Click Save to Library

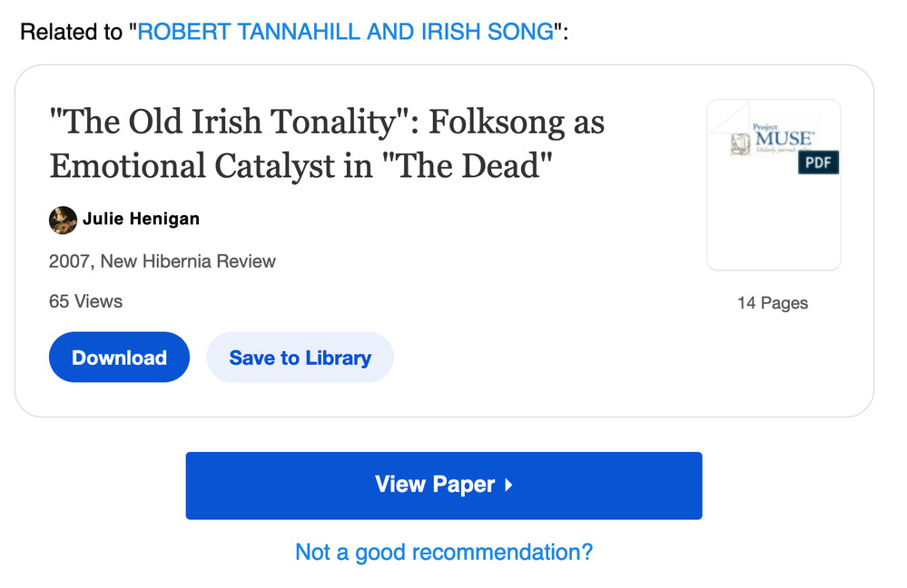click(300, 358)
